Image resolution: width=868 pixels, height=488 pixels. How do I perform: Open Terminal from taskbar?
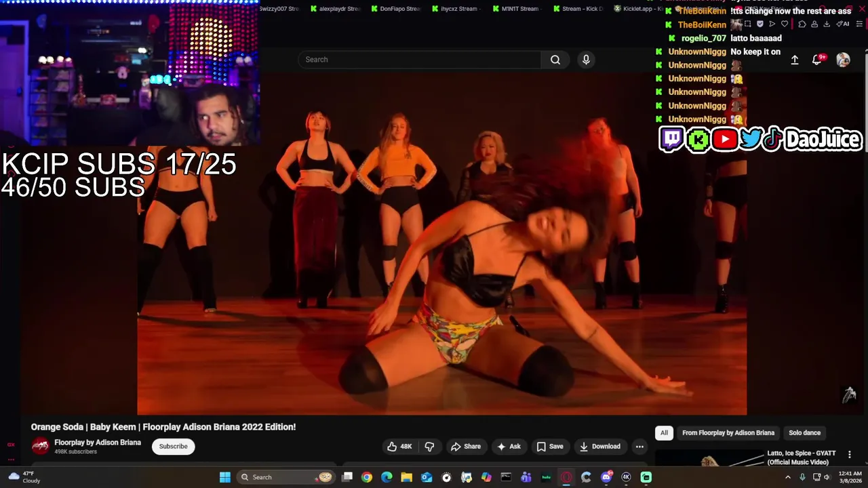506,477
